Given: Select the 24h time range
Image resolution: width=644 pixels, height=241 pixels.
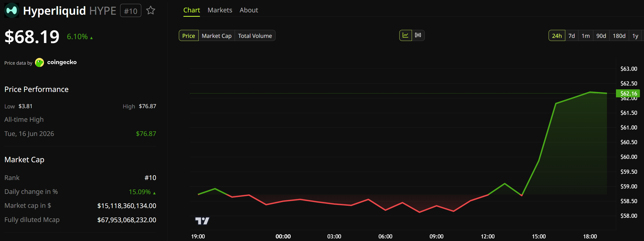Looking at the screenshot, I should pyautogui.click(x=557, y=36).
